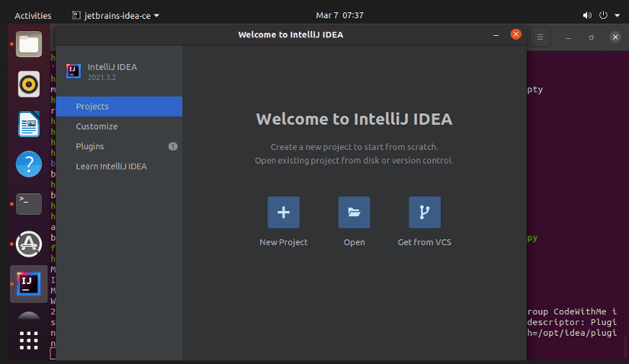Image resolution: width=629 pixels, height=364 pixels.
Task: Switch to the Customize tab
Action: (119, 126)
